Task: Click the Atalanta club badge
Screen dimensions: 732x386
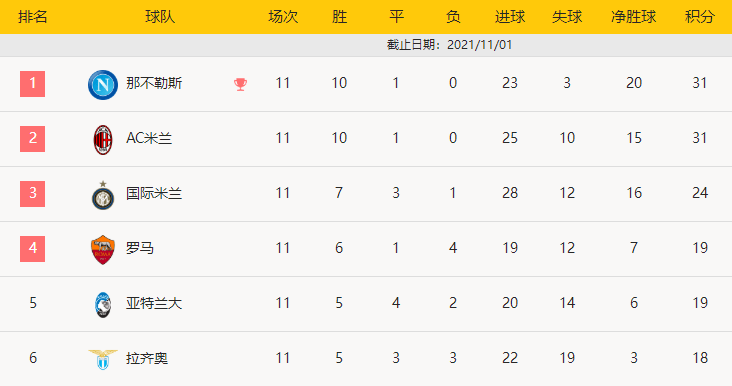Action: (103, 305)
